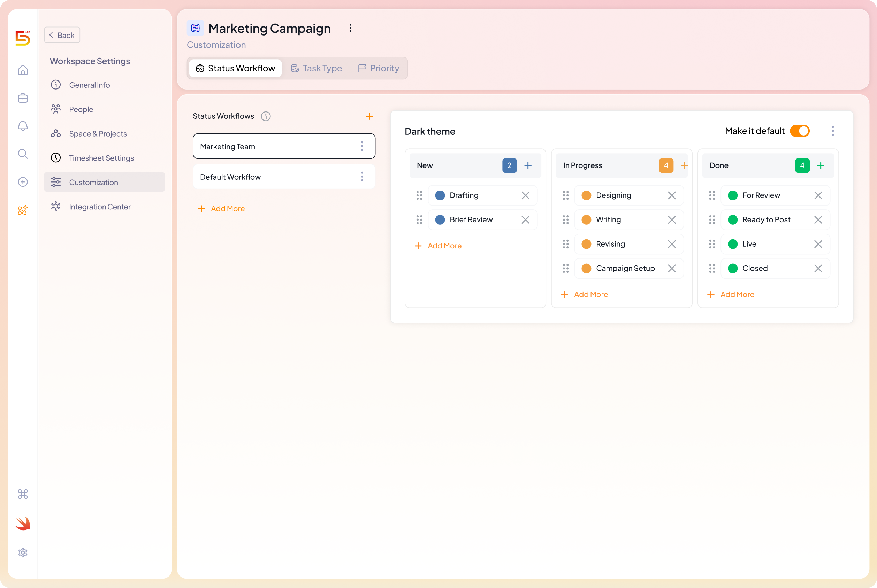Open Marketing Team workflow options menu
Viewport: 877px width, 588px height.
[362, 146]
